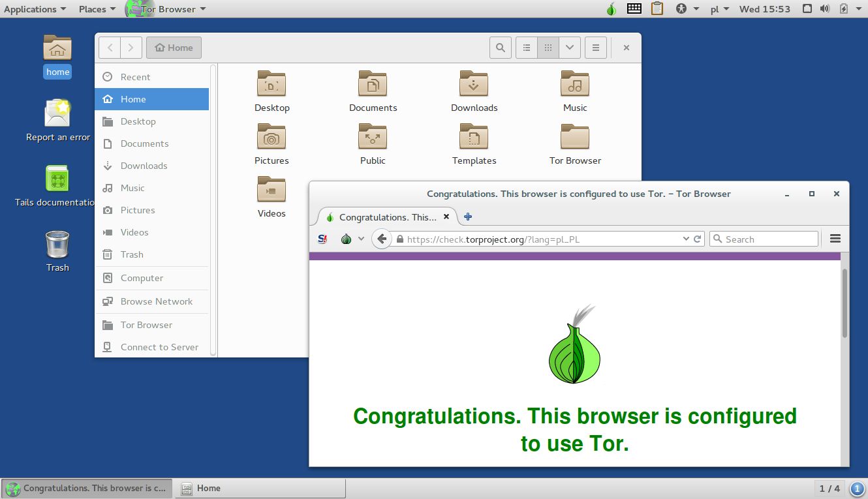Click the clipboard applet icon in top panel
Image resolution: width=868 pixels, height=499 pixels.
(x=657, y=8)
